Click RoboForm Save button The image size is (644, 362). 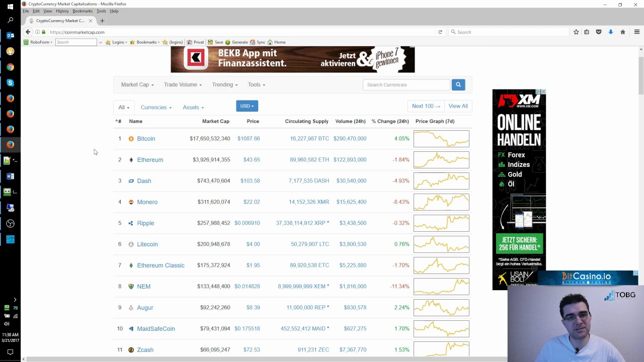(x=215, y=42)
